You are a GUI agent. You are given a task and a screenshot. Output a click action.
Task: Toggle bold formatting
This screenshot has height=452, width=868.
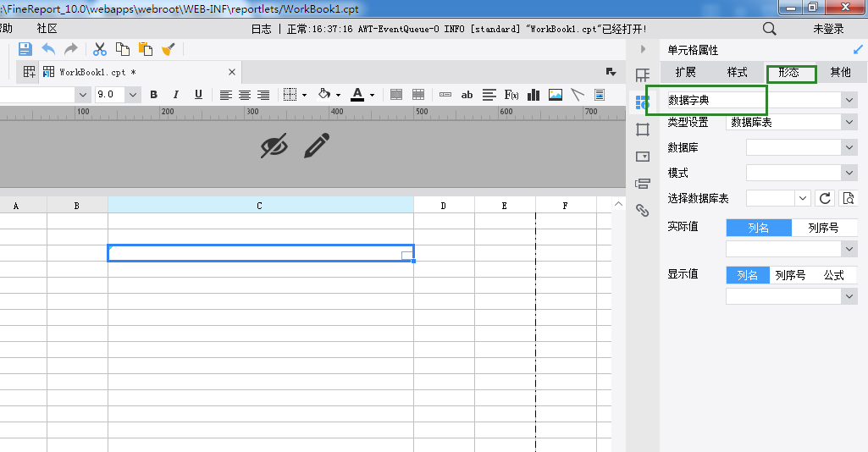(154, 95)
